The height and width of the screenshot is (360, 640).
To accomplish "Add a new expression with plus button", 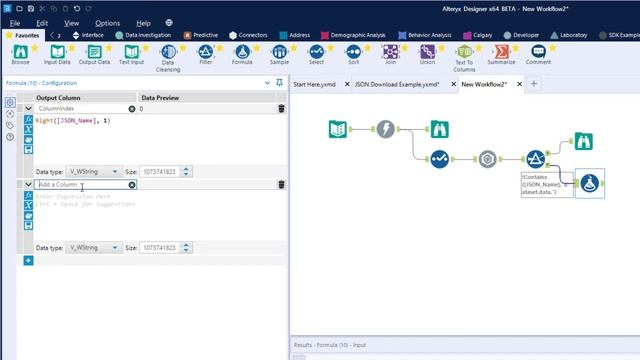I will 28,260.
